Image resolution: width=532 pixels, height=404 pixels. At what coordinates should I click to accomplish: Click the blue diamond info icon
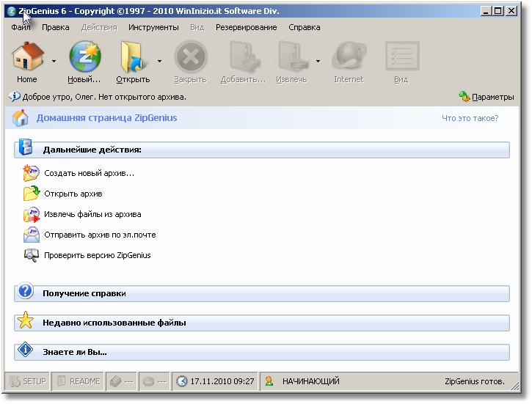(x=26, y=350)
